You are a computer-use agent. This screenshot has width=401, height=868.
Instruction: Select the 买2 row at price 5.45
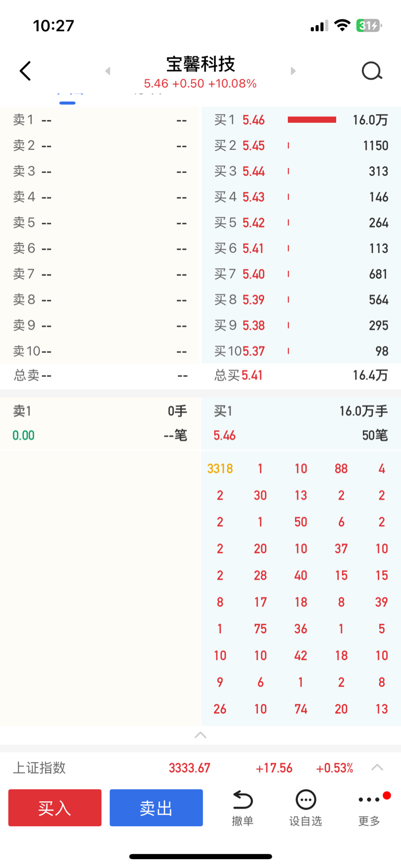301,146
